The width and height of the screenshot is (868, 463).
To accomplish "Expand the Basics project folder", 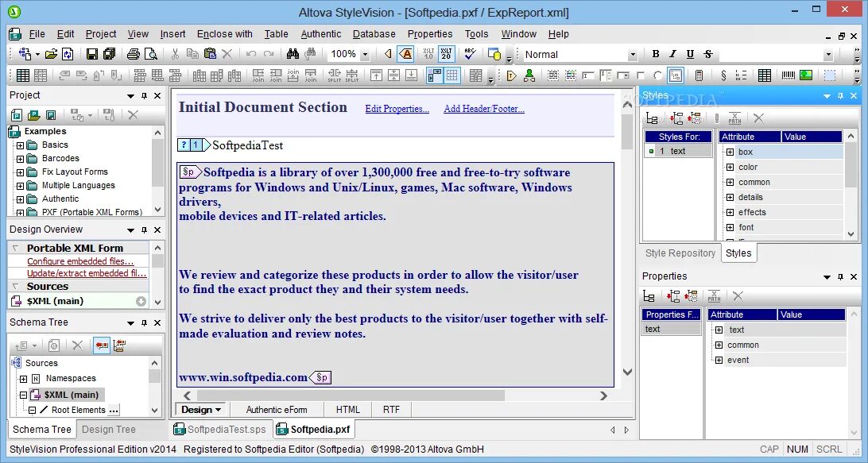I will point(21,145).
